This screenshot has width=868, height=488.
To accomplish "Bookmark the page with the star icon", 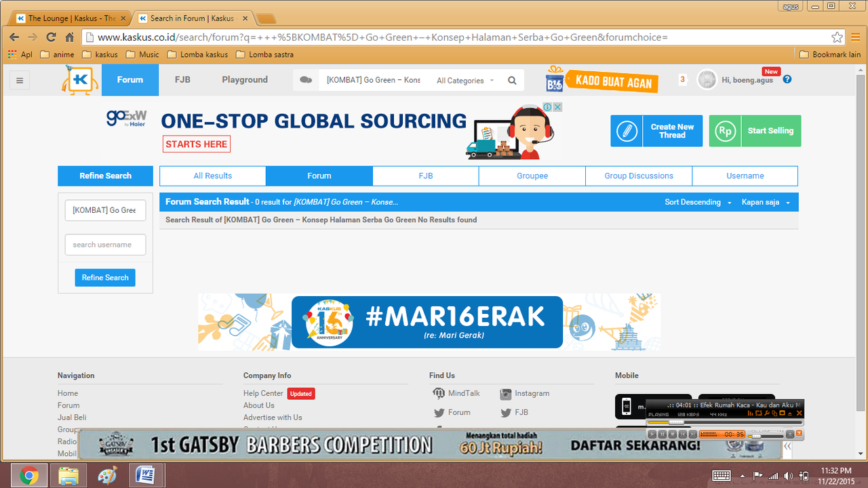I will click(837, 37).
